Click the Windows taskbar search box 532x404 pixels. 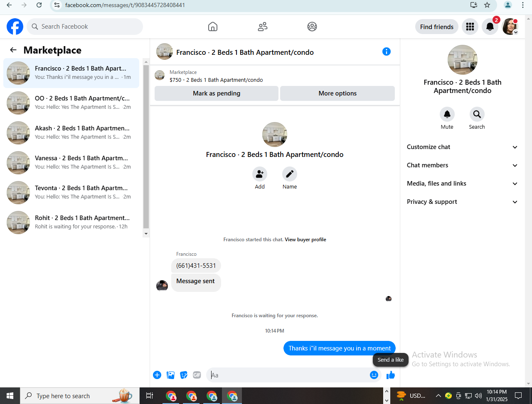pyautogui.click(x=79, y=396)
